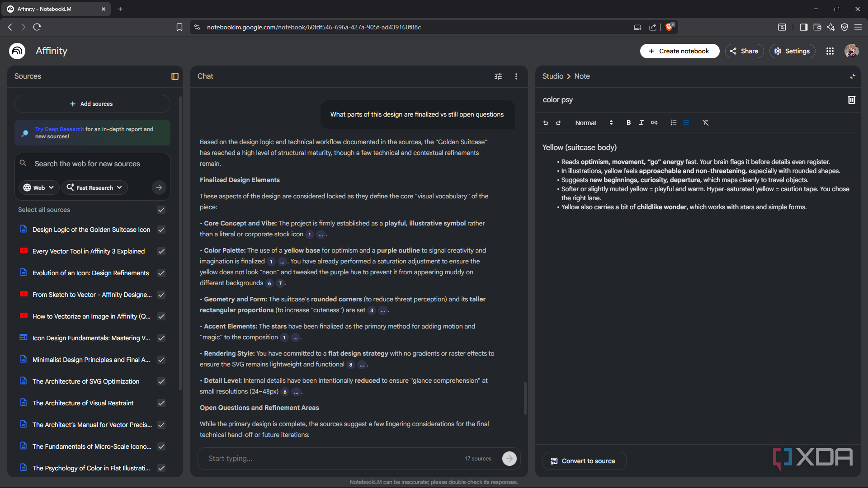
Task: Open the Share dialog
Action: (x=744, y=51)
